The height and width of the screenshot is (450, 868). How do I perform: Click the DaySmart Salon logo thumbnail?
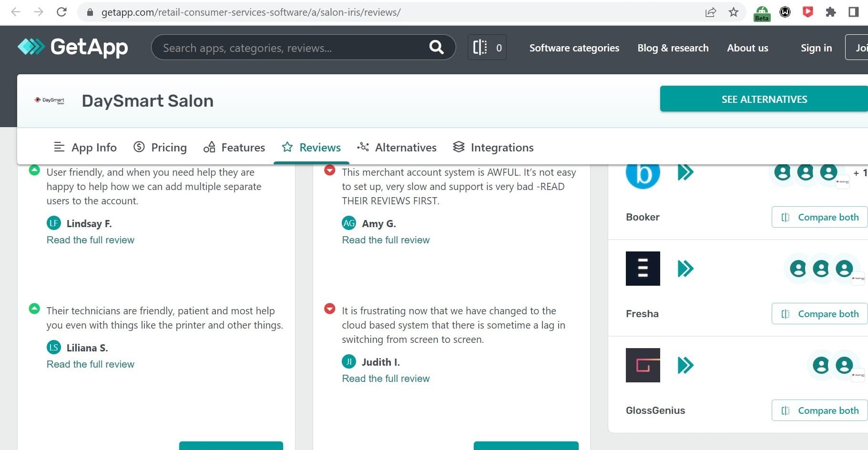tap(49, 100)
